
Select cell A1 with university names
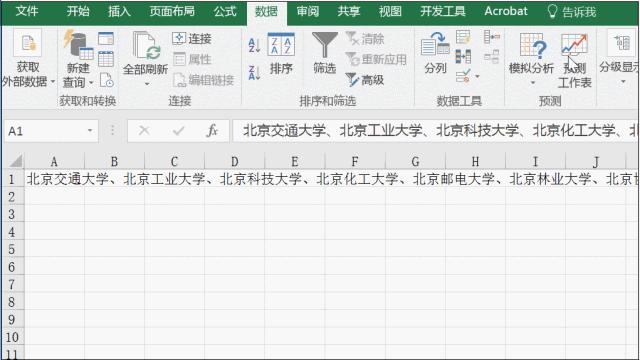pyautogui.click(x=54, y=179)
